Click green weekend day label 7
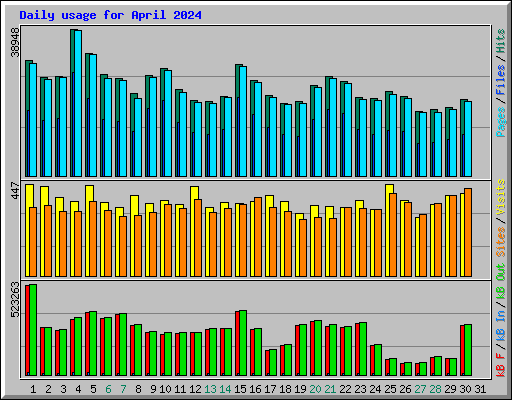The image size is (512, 400). coord(123,389)
